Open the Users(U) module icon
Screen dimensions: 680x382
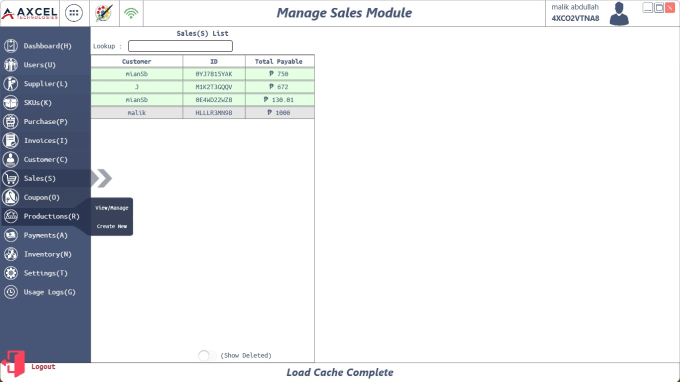click(x=11, y=65)
